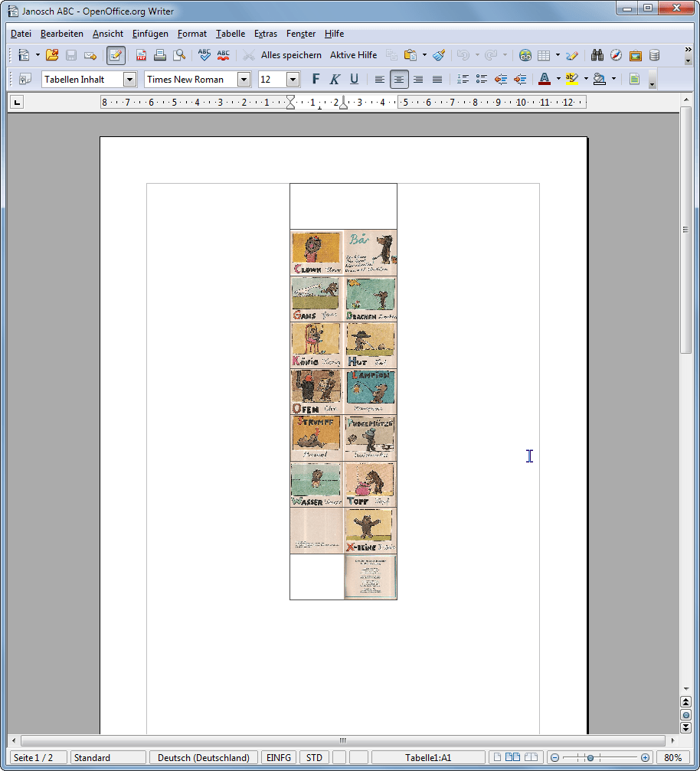
Task: Open the Times New Roman font dropdown
Action: (244, 79)
